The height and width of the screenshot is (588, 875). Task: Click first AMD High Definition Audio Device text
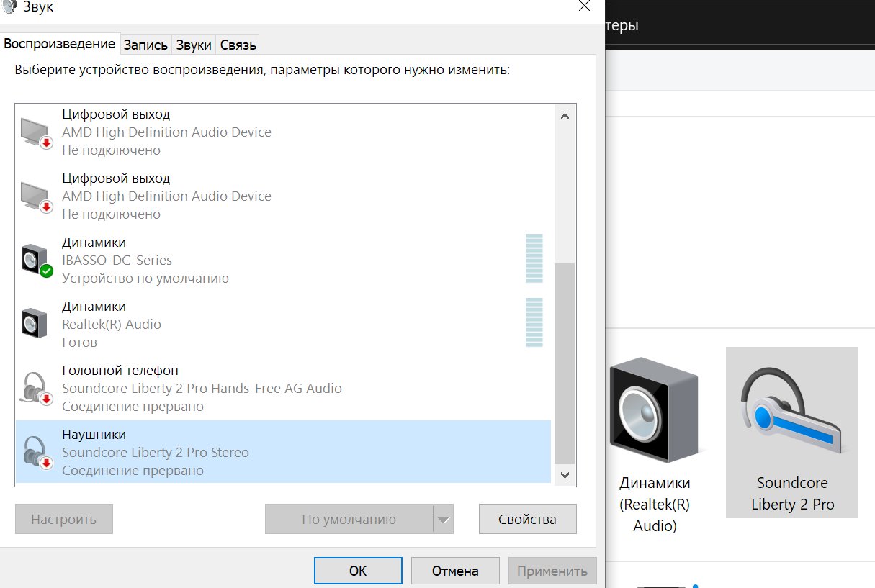tap(166, 132)
